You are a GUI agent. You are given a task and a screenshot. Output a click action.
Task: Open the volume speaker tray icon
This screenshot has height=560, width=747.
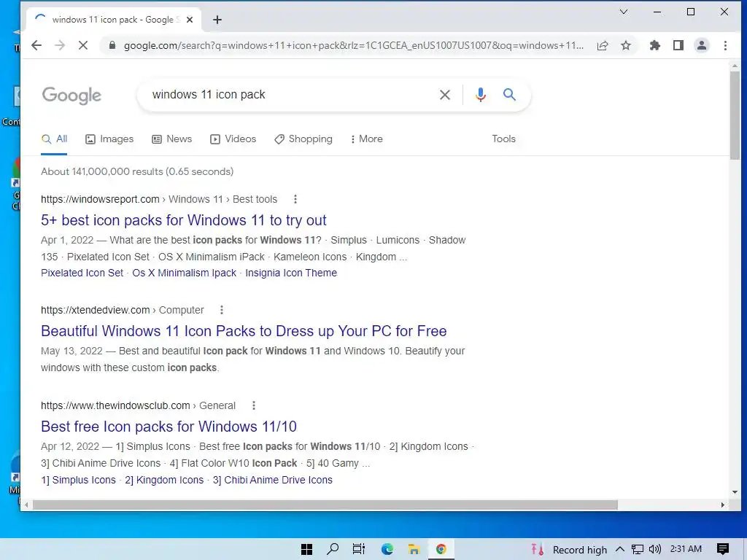[x=655, y=550]
